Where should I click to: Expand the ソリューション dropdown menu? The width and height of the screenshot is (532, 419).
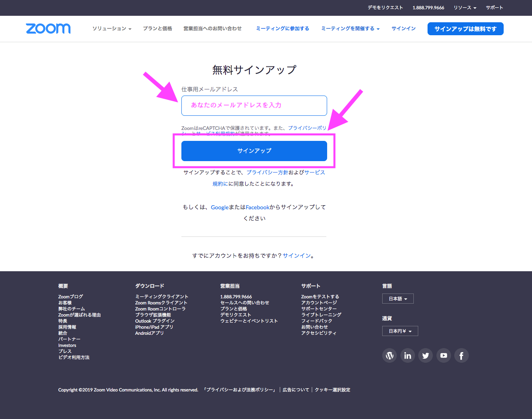(112, 28)
